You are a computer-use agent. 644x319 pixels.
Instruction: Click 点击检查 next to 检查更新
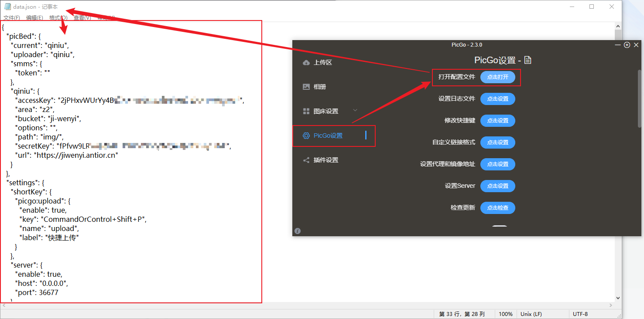coord(498,208)
